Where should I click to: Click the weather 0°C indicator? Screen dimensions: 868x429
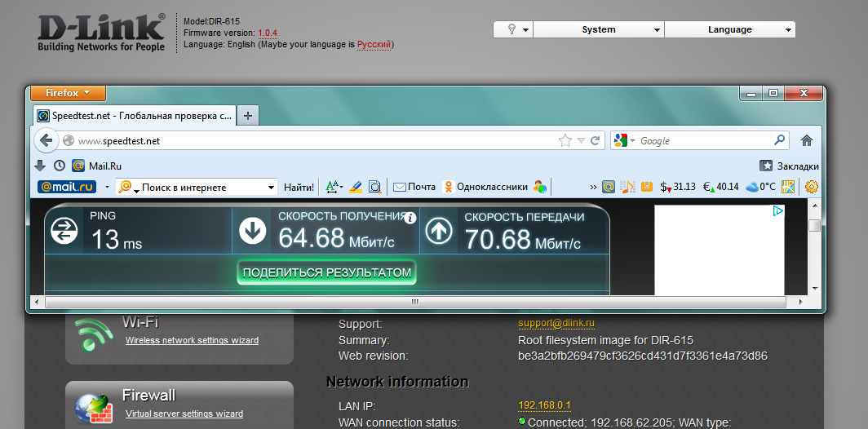(x=759, y=187)
